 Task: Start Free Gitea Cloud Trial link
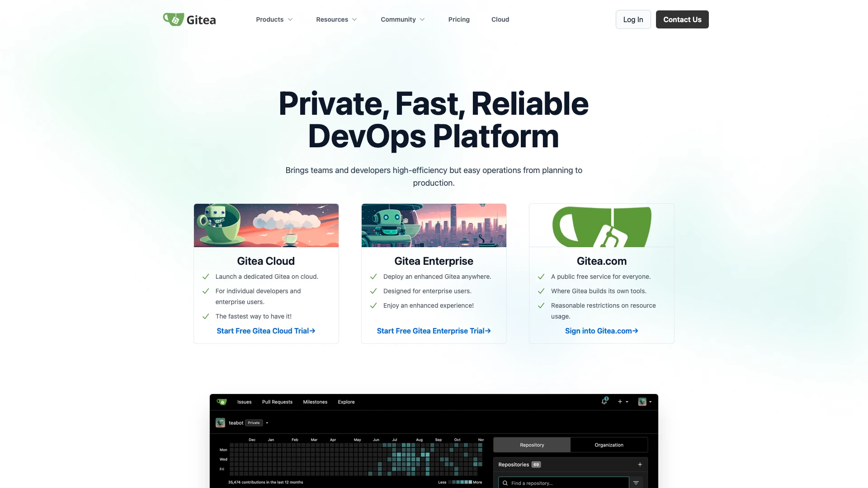[266, 331]
